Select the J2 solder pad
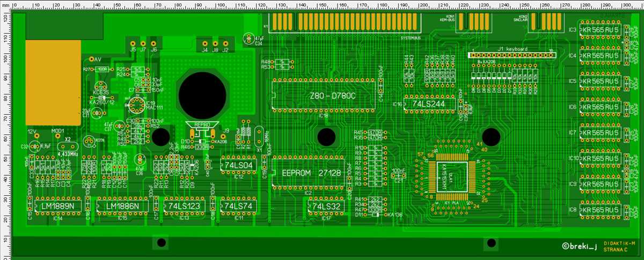Image resolution: width=644 pixels, height=260 pixels. point(225,43)
